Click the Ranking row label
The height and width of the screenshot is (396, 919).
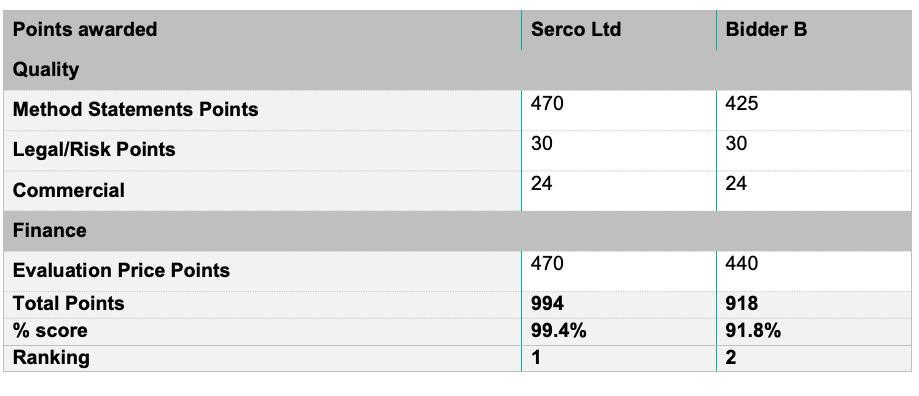pos(51,357)
